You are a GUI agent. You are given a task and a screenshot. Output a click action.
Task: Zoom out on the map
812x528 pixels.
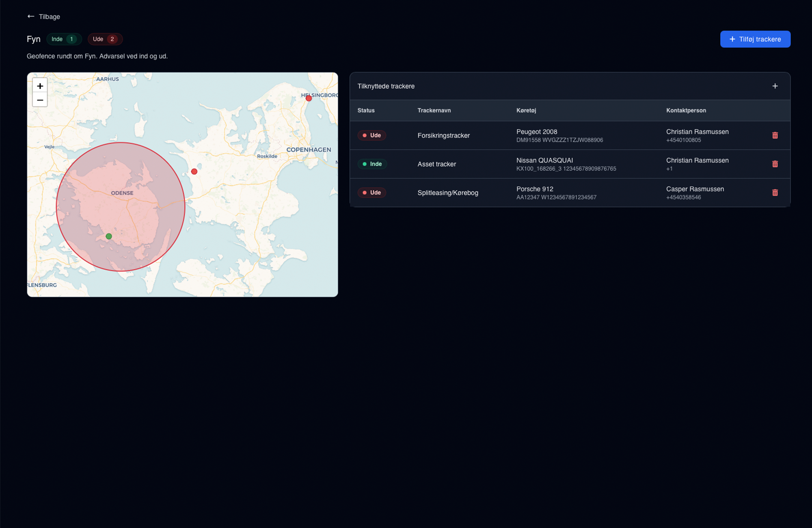40,100
